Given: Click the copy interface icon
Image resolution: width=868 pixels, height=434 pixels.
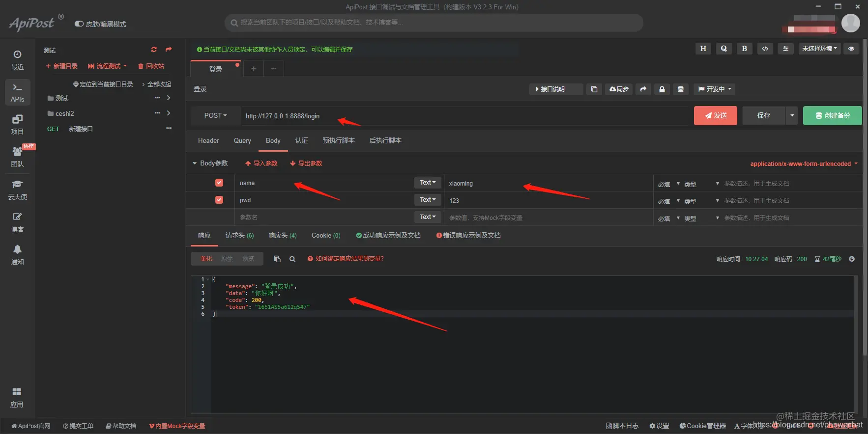Looking at the screenshot, I should 594,89.
